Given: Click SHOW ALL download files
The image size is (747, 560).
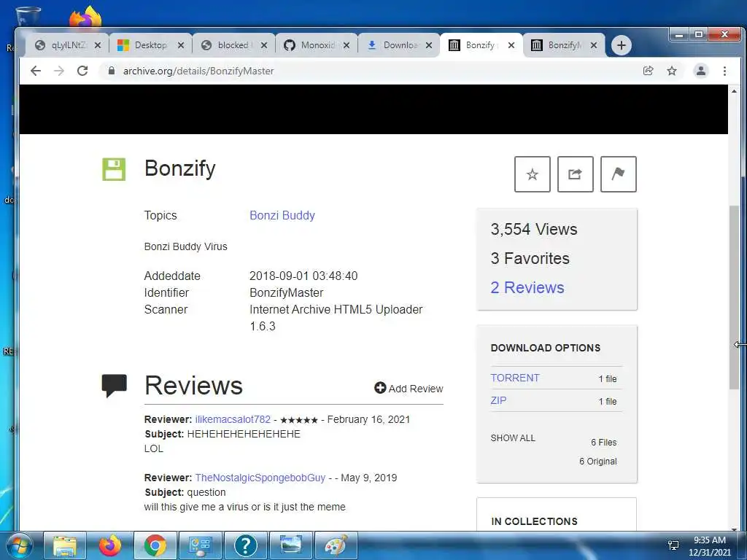Looking at the screenshot, I should [x=513, y=438].
